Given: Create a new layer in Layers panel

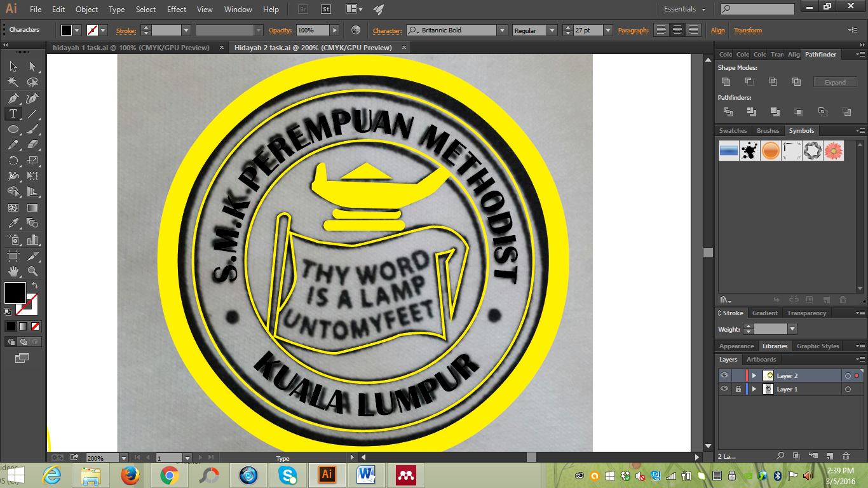Looking at the screenshot, I should pos(830,456).
